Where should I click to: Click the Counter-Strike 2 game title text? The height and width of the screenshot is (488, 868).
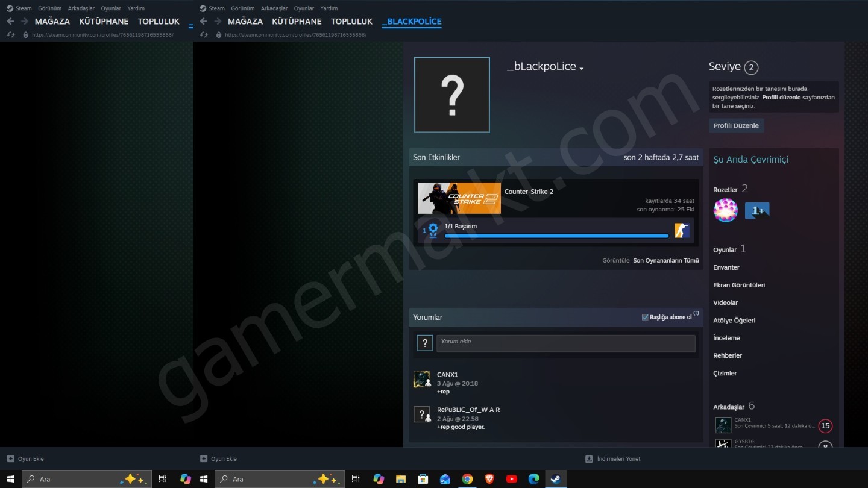click(529, 192)
